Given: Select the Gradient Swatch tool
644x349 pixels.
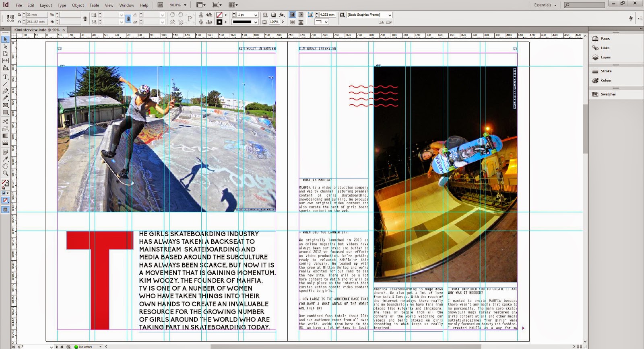Looking at the screenshot, I should 6,136.
